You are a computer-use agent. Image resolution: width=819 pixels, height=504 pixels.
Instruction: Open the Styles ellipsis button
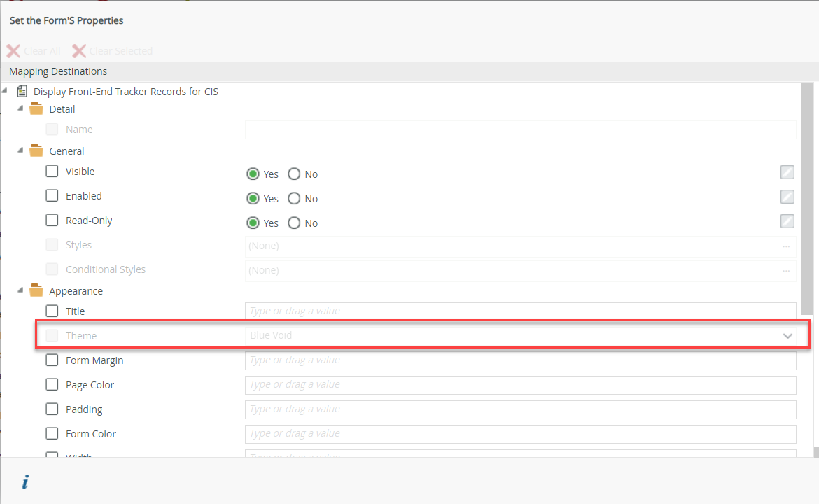(786, 246)
